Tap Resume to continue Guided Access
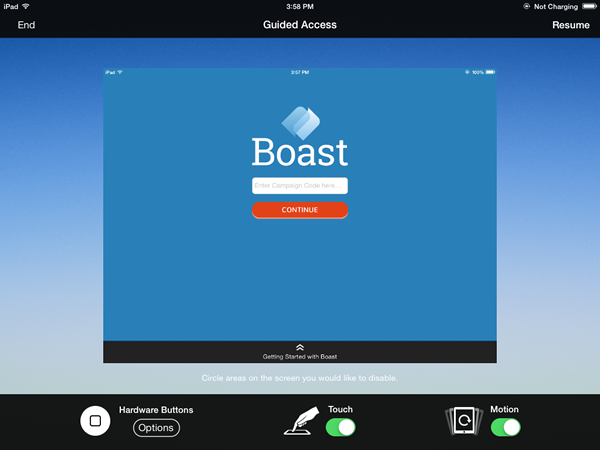 [571, 25]
